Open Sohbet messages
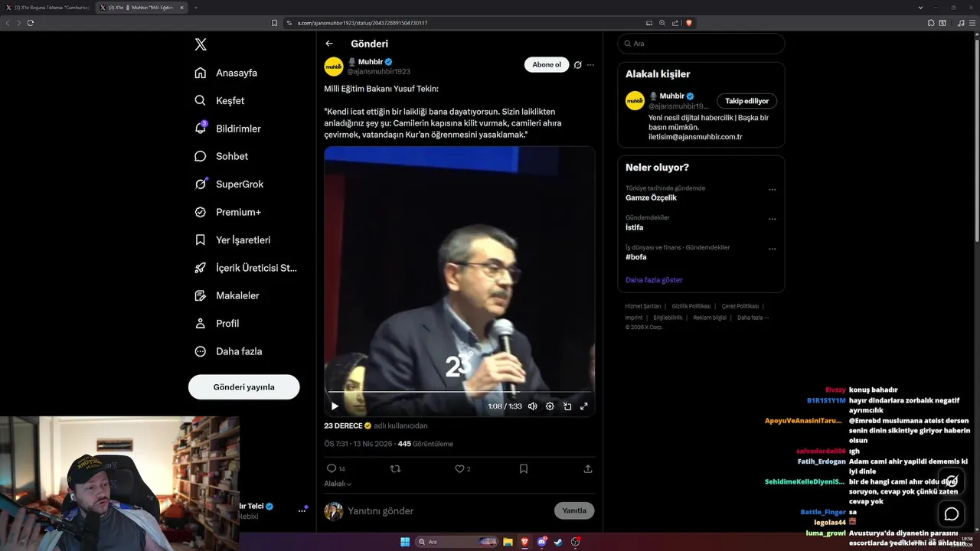The width and height of the screenshot is (980, 551). (x=221, y=156)
